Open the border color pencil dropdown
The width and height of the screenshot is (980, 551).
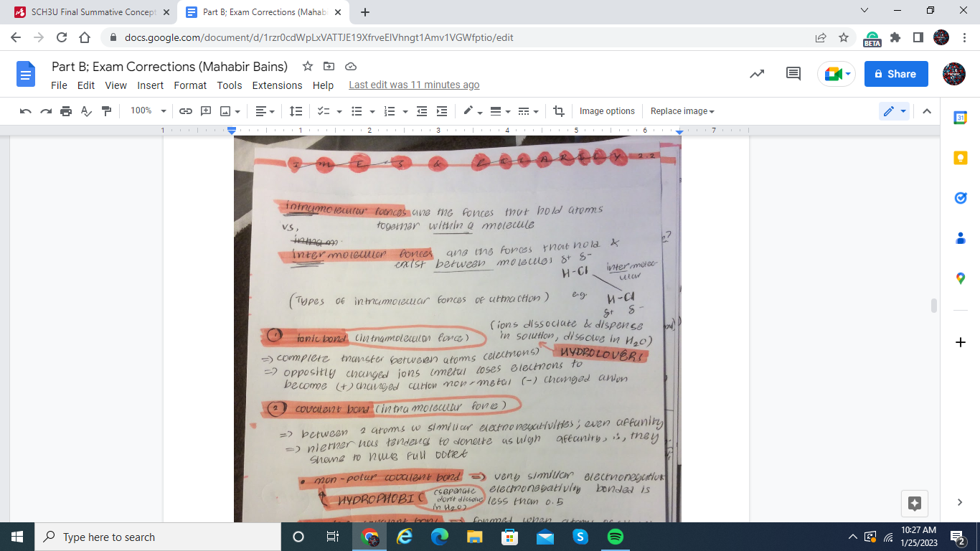click(x=471, y=111)
